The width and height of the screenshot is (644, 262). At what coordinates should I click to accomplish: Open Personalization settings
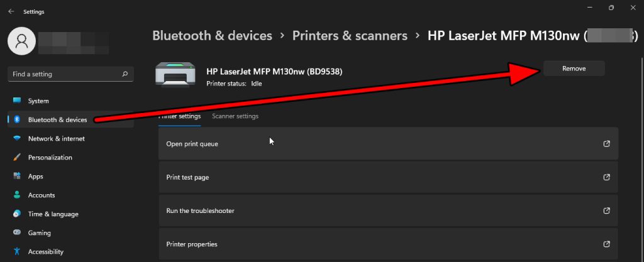70,158
